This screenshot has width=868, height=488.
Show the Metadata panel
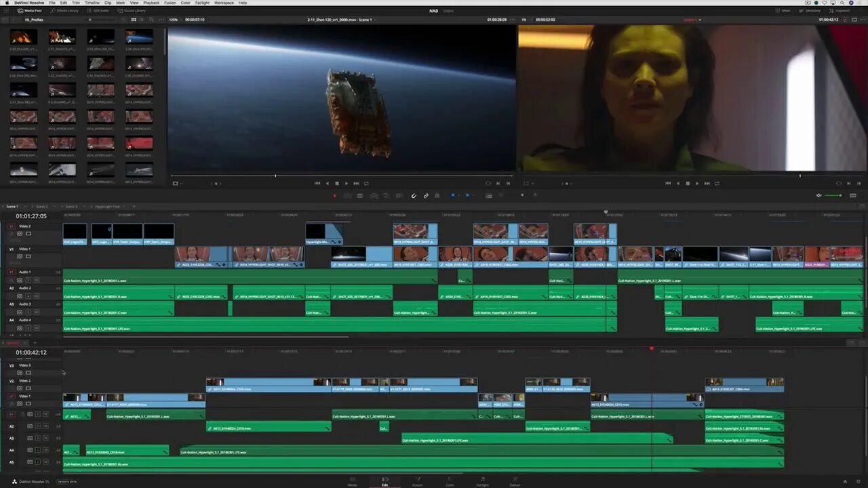pyautogui.click(x=810, y=11)
